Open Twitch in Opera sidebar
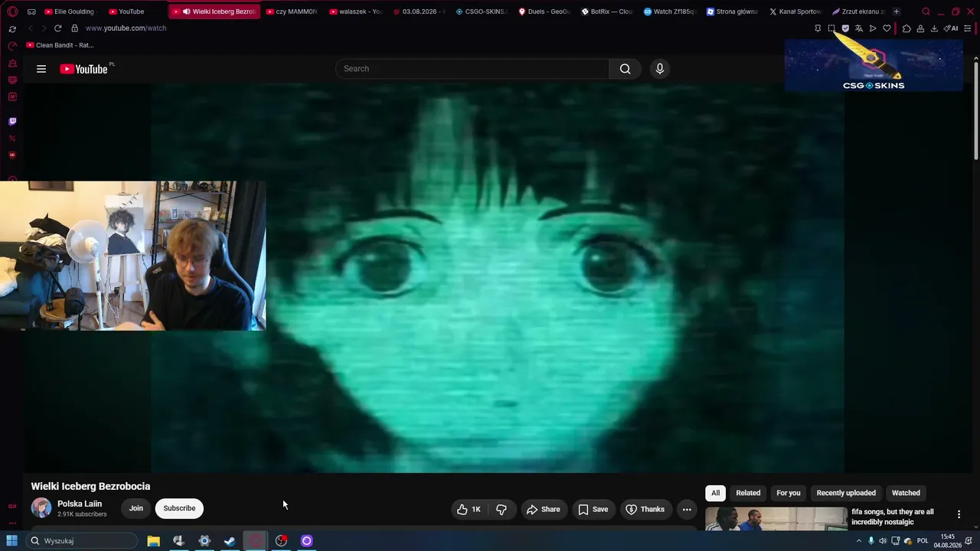The width and height of the screenshot is (980, 551). tap(12, 121)
